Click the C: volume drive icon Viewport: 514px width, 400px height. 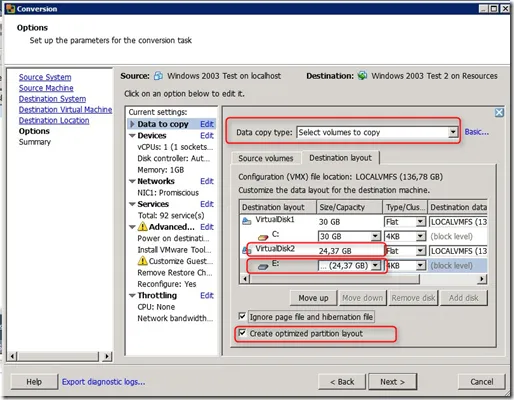[x=263, y=237]
